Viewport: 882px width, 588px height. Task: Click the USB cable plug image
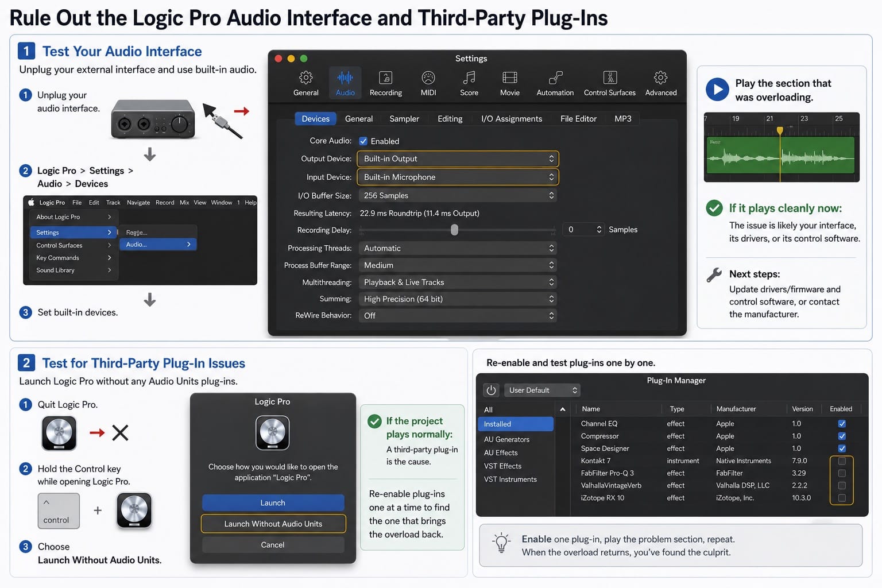click(x=223, y=121)
